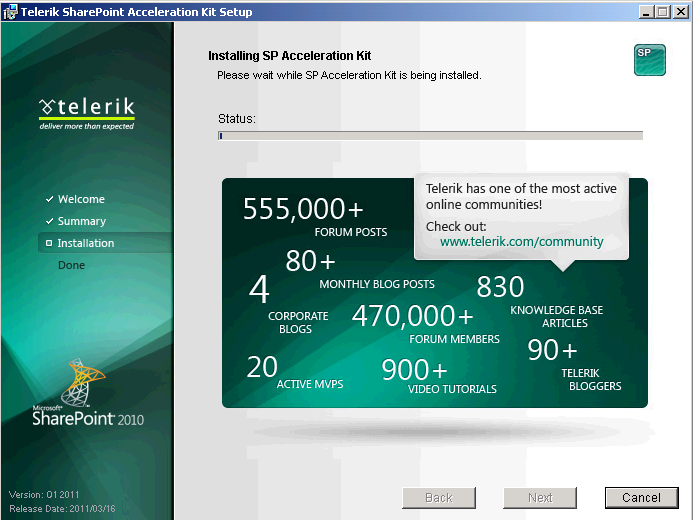The height and width of the screenshot is (520, 693).
Task: Click the setup installer icon in title bar
Action: (10, 11)
